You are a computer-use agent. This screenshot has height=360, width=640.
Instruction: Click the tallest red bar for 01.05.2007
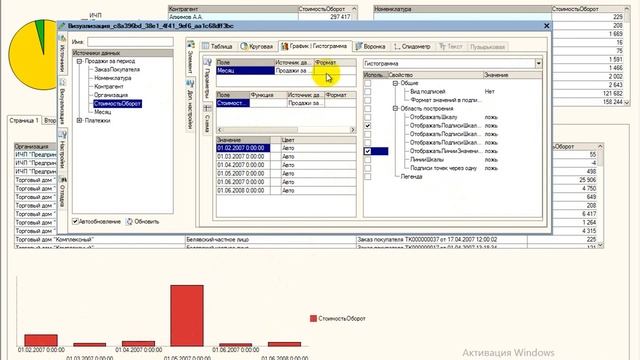click(187, 316)
